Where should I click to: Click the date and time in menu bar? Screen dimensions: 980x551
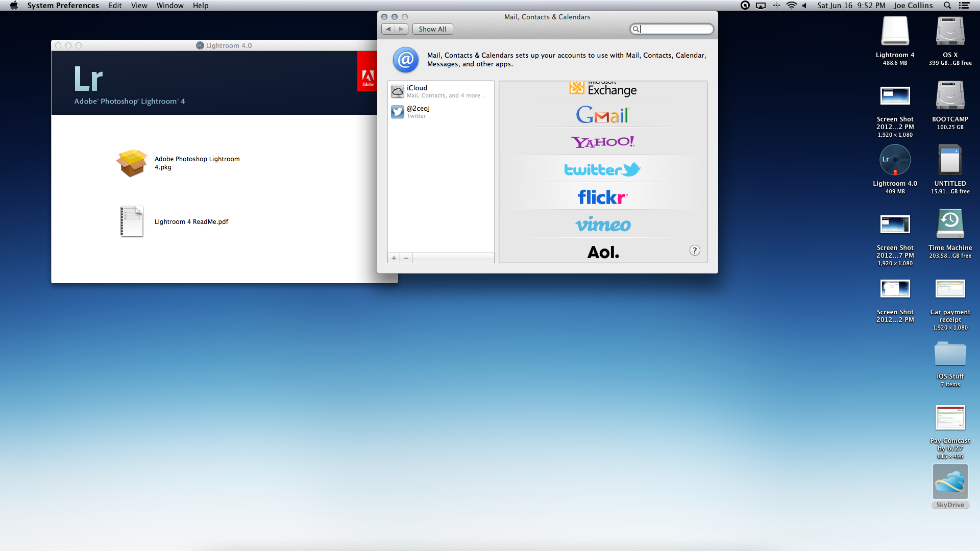click(851, 6)
